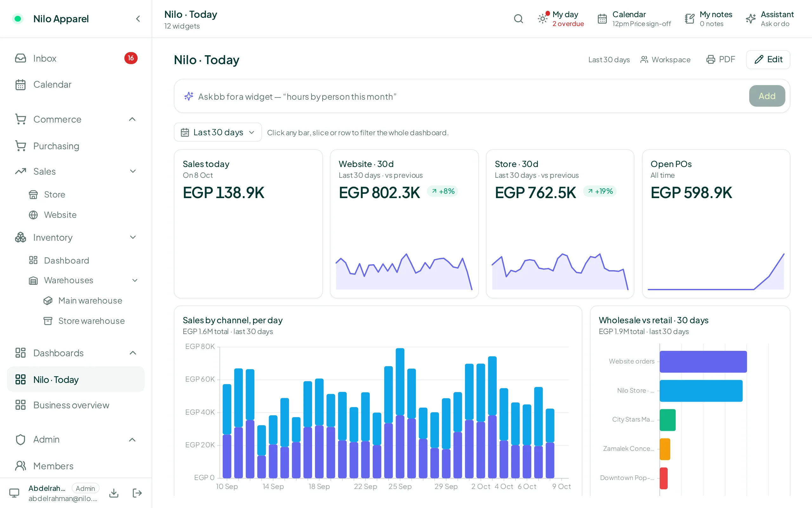This screenshot has width=812, height=508.
Task: Click the Store warehouse archive icon
Action: pos(48,321)
